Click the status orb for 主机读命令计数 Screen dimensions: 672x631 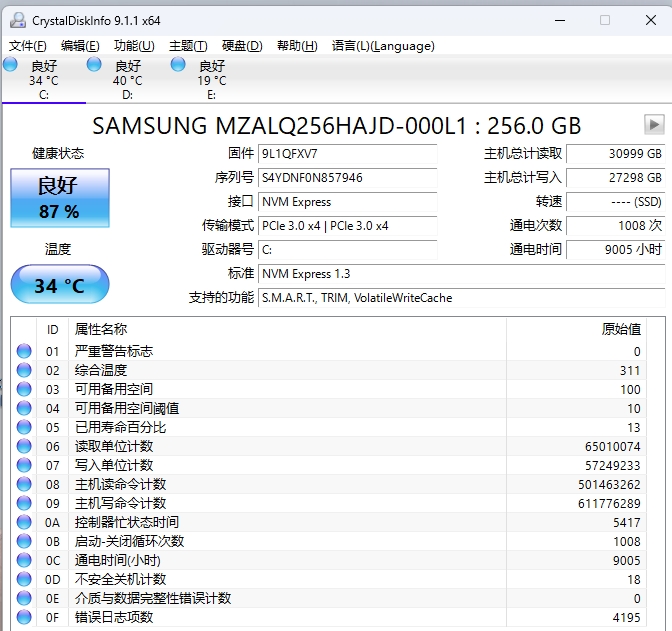click(x=24, y=484)
